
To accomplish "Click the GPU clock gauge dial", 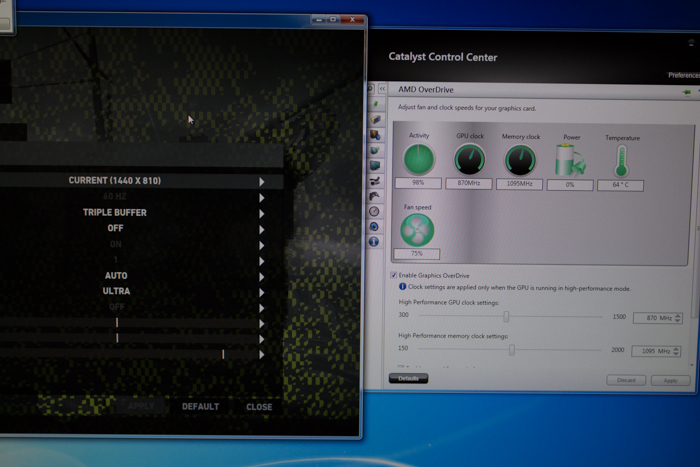I will click(x=469, y=160).
